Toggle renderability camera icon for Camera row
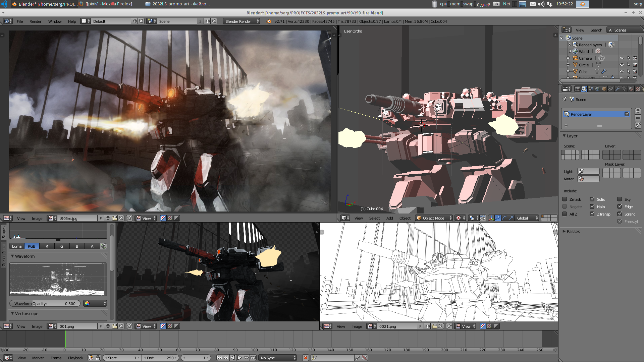The image size is (644, 362). click(x=635, y=58)
